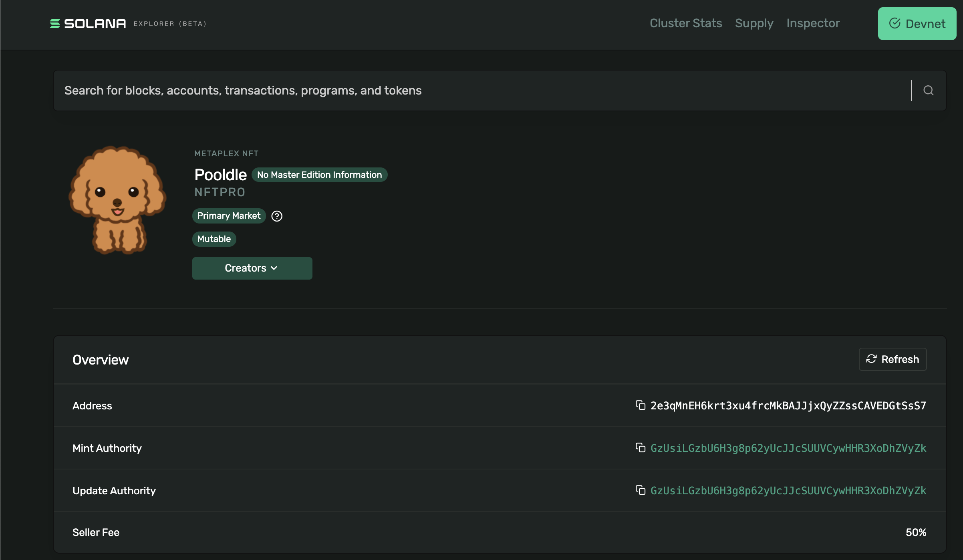Open the Update Authority address link
This screenshot has height=560, width=963.
point(788,491)
